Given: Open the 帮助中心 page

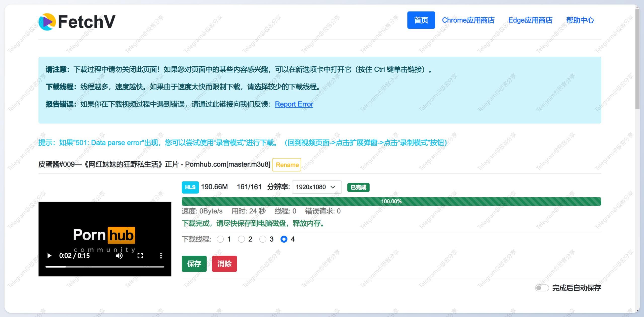Looking at the screenshot, I should click(580, 20).
